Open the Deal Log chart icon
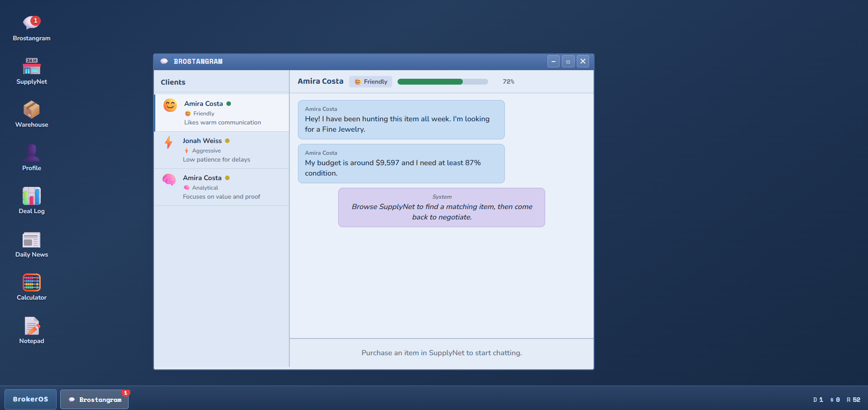The width and height of the screenshot is (868, 410). point(32,201)
